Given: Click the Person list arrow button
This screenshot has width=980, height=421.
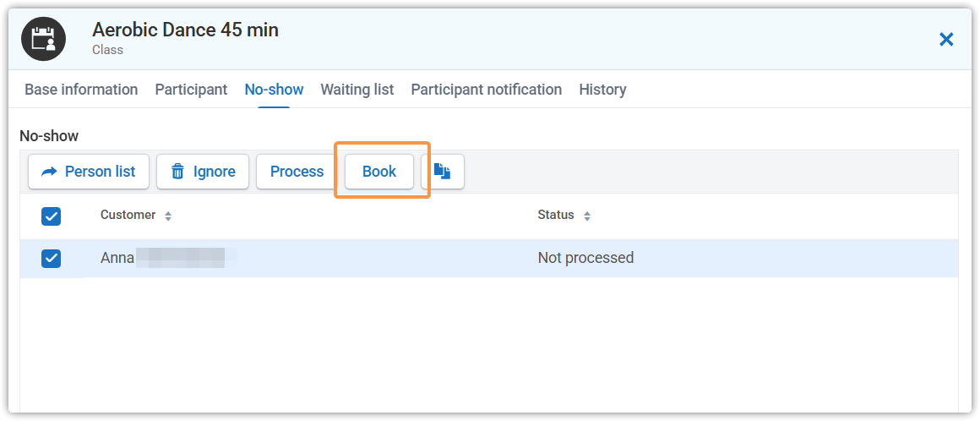Looking at the screenshot, I should click(x=88, y=172).
